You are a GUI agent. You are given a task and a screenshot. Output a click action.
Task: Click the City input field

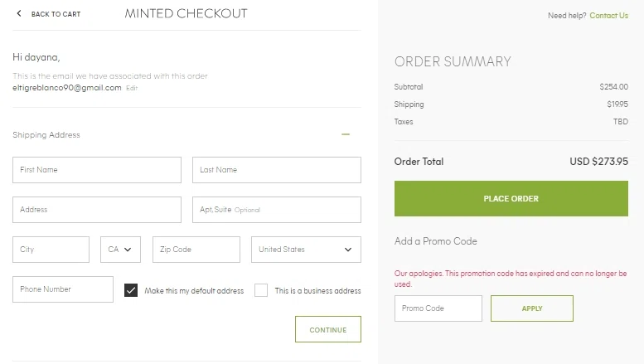(51, 250)
